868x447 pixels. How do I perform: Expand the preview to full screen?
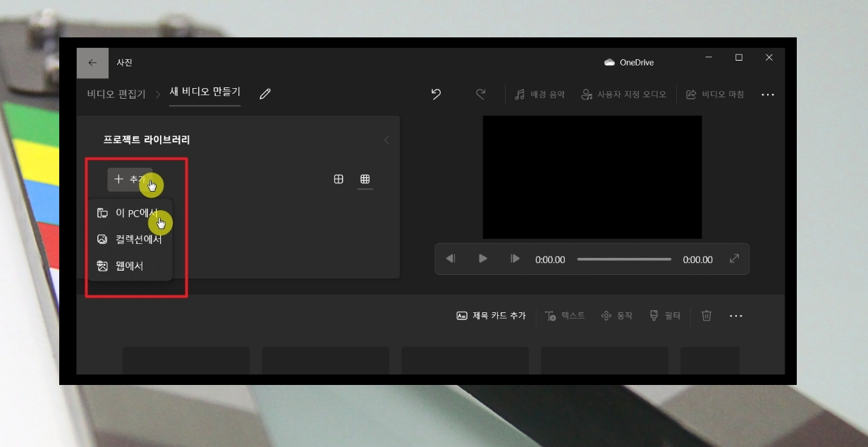[x=734, y=259]
